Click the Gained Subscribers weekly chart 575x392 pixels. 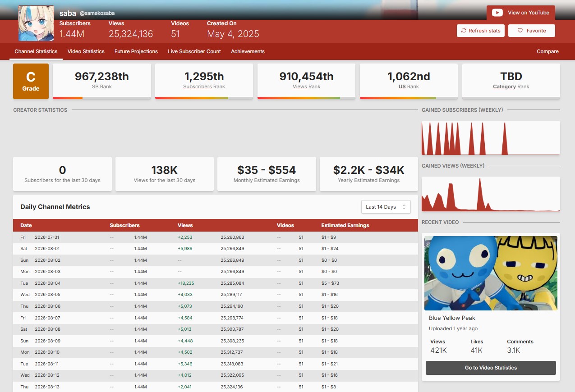pos(491,138)
